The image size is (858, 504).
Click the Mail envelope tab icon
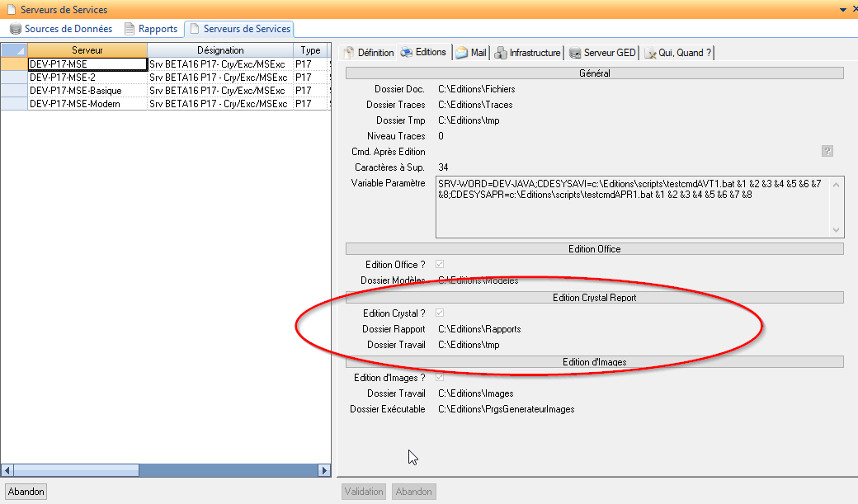(462, 53)
